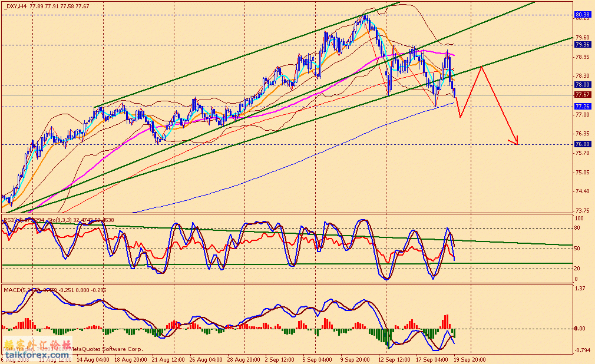The height and width of the screenshot is (364, 595).
Task: Select the 76.00 highlighted level label
Action: [583, 144]
